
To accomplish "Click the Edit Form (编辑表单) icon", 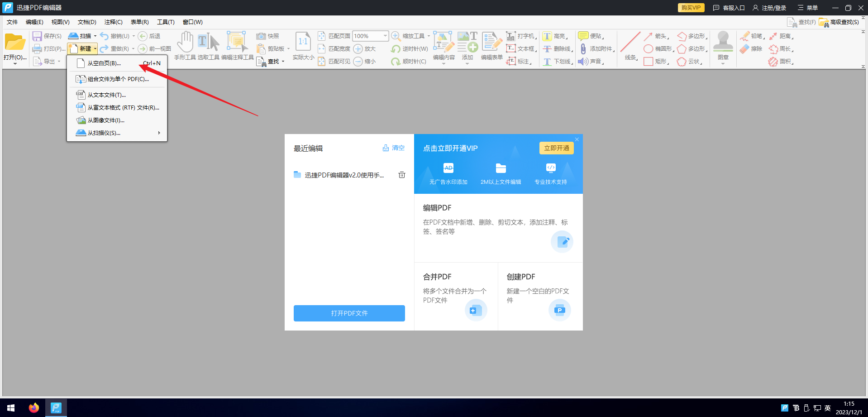I will pos(491,42).
